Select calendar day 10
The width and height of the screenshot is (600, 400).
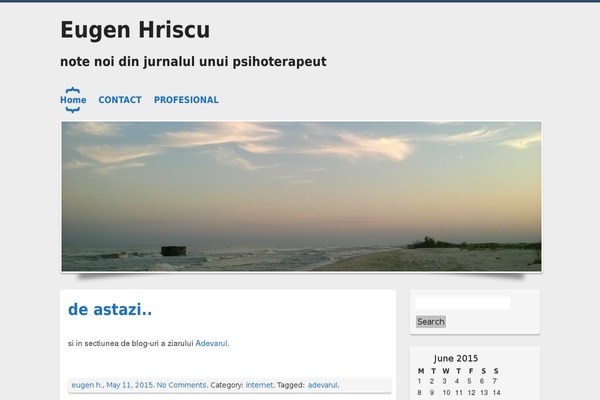(446, 393)
